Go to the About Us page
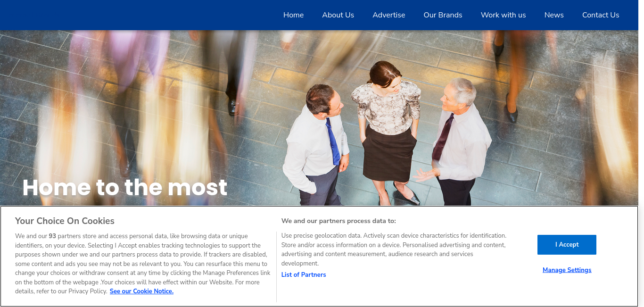 click(x=338, y=15)
